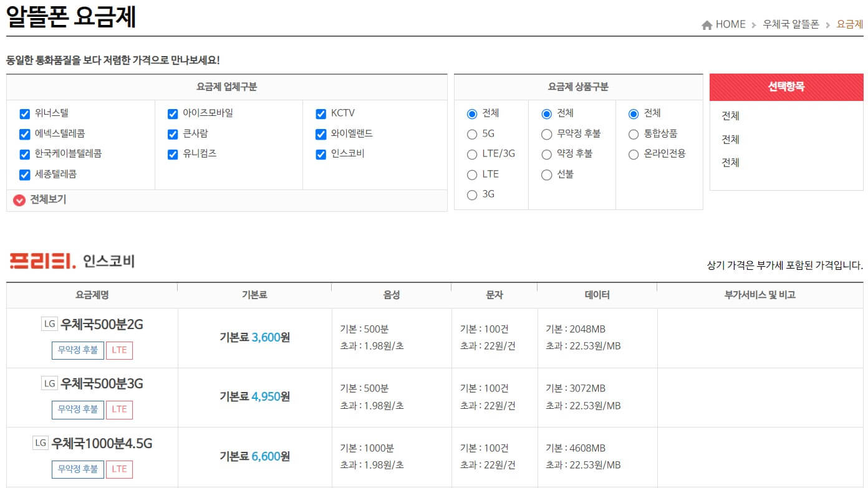Click the HOME house icon in the breadcrumb
The width and height of the screenshot is (868, 488).
click(x=706, y=24)
